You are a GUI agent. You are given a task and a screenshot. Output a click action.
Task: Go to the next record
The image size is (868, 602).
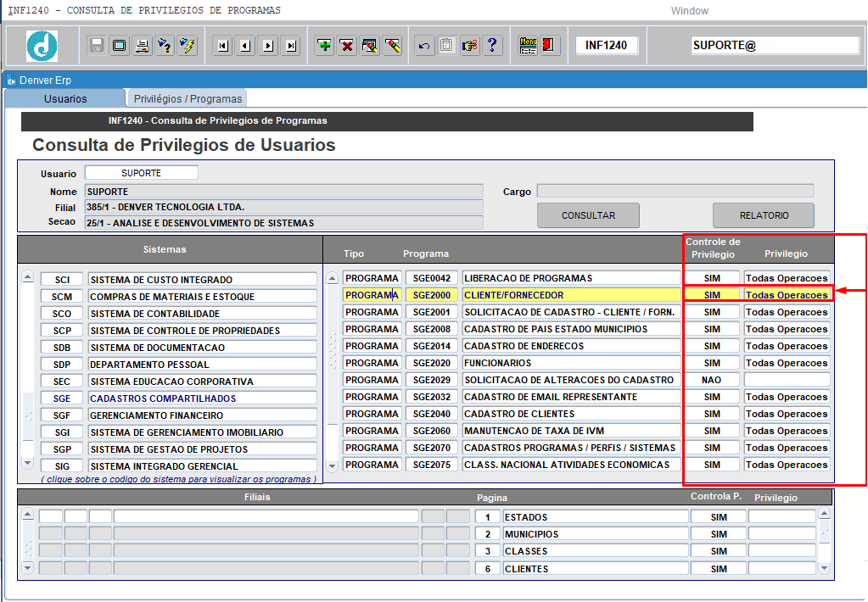click(268, 46)
